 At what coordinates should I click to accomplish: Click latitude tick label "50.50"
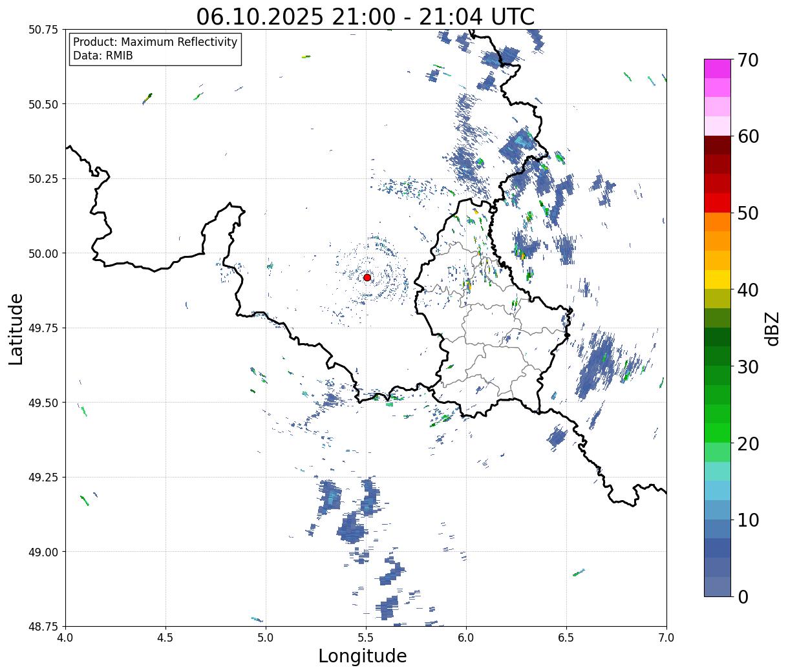click(x=43, y=104)
